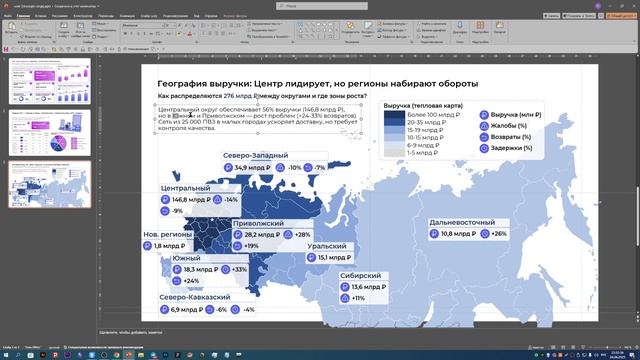Screen dimensions: 640x360
Task: Click the Decrease Font Size icon
Action: coord(186,25)
